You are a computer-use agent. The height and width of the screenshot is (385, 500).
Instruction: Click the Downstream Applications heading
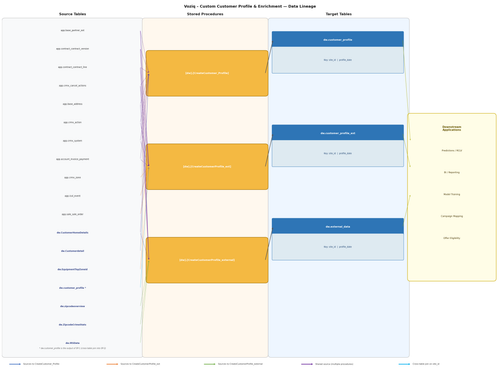(x=452, y=128)
